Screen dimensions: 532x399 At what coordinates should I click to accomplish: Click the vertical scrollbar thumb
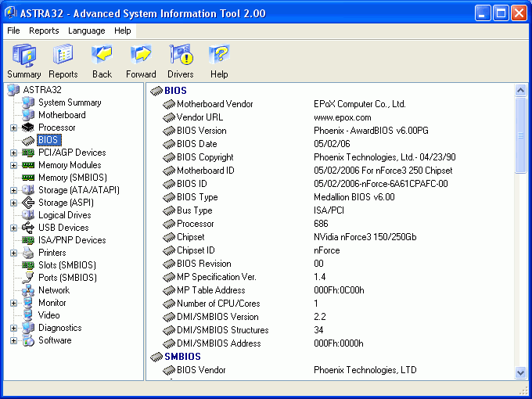[520, 135]
